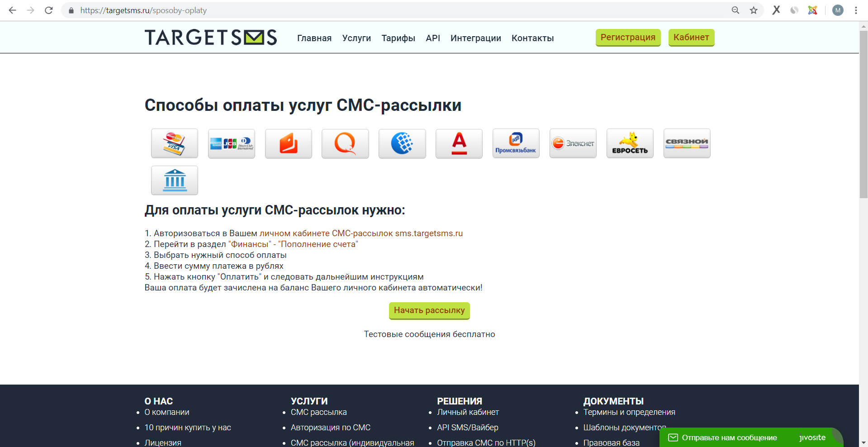Screen dimensions: 868x447
Task: Open footer link Личный кабинет
Action: click(468, 412)
